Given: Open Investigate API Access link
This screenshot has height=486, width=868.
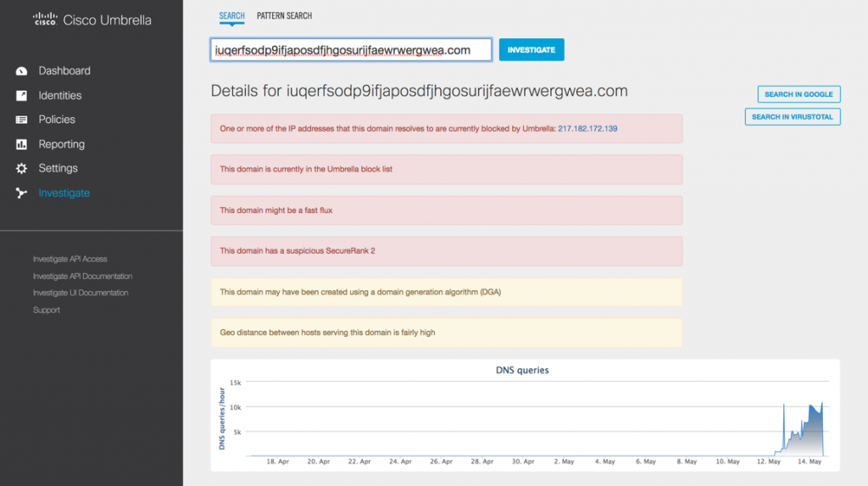Looking at the screenshot, I should tap(70, 259).
